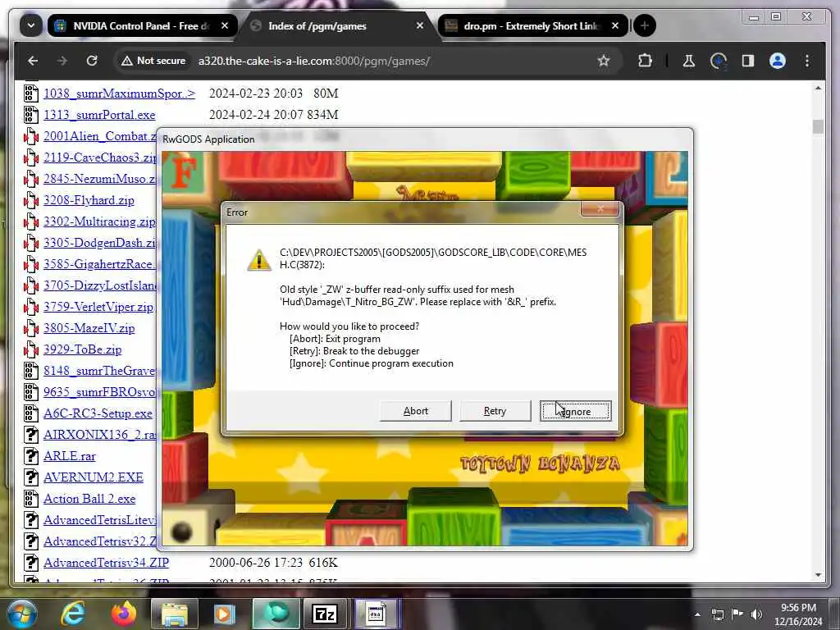Open the Action Ball 2.exe link
This screenshot has height=630, width=840.
(x=89, y=499)
